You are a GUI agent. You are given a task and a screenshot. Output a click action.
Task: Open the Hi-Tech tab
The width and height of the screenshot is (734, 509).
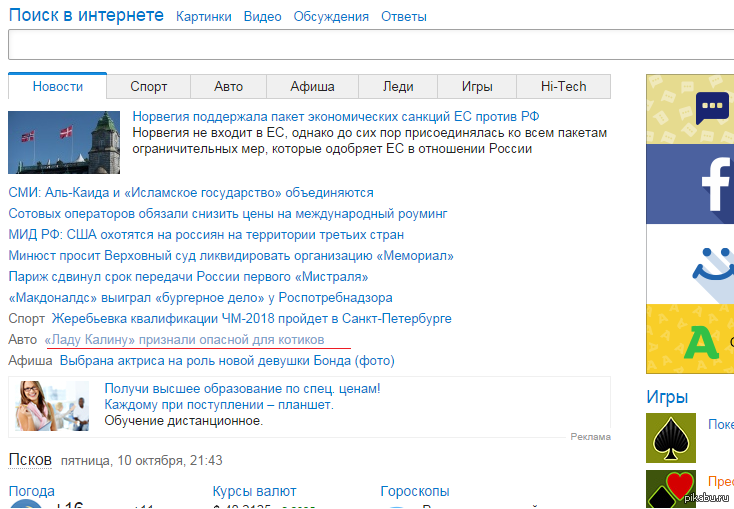563,87
